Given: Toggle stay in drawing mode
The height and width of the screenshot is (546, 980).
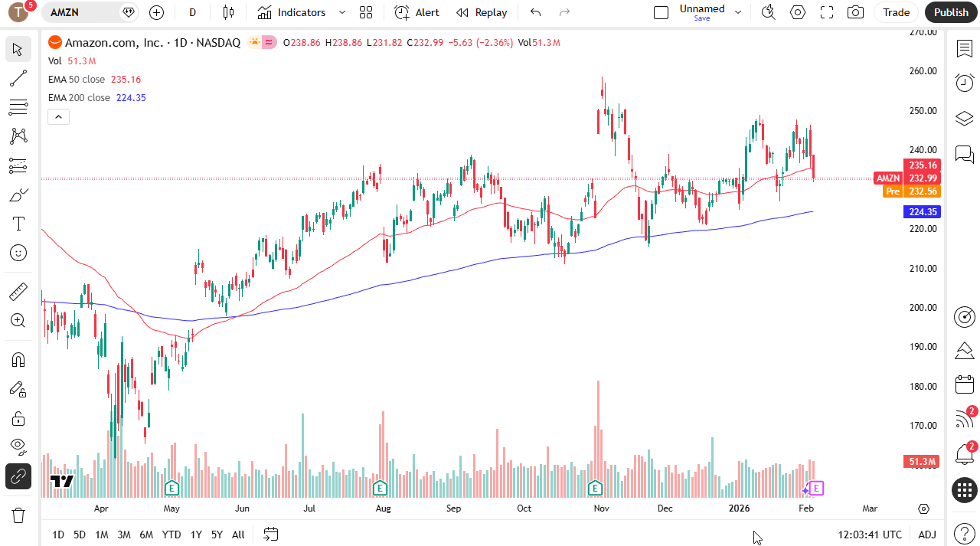Looking at the screenshot, I should (x=18, y=389).
